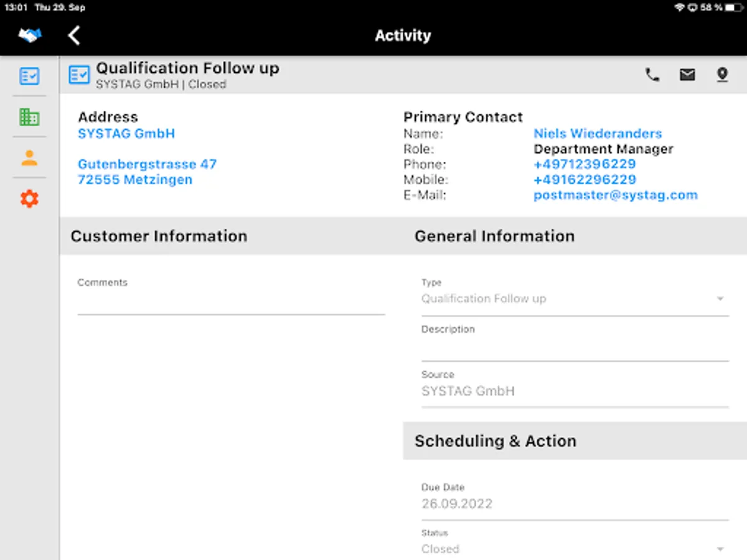Tap the phone call icon
Screen dimensions: 747x560
652,75
